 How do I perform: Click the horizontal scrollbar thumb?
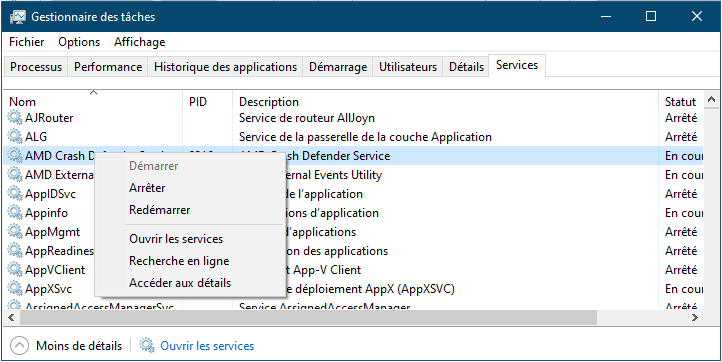point(308,317)
